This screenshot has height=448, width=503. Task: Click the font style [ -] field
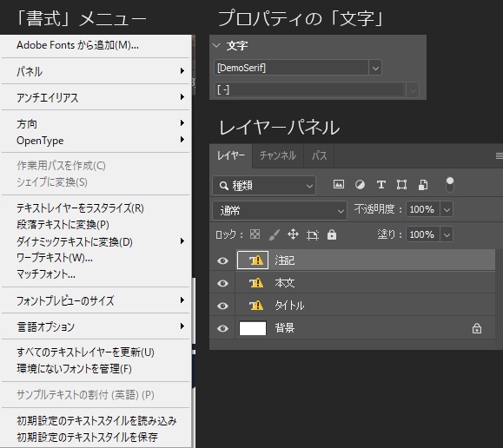(309, 90)
